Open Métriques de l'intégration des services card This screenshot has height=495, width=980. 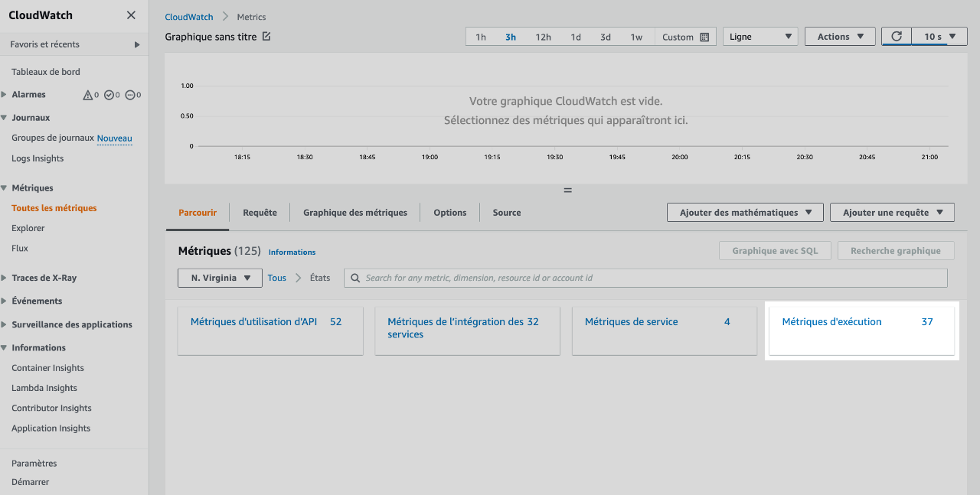click(x=467, y=331)
